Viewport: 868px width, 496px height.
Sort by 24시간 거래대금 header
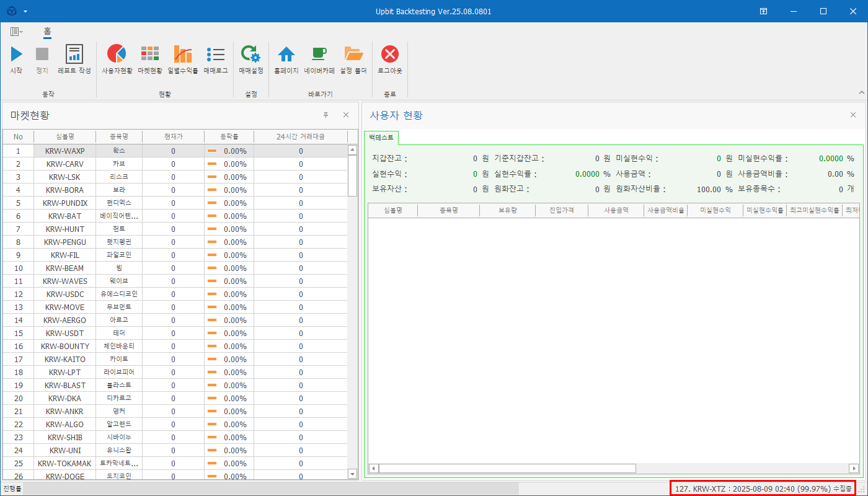[301, 136]
